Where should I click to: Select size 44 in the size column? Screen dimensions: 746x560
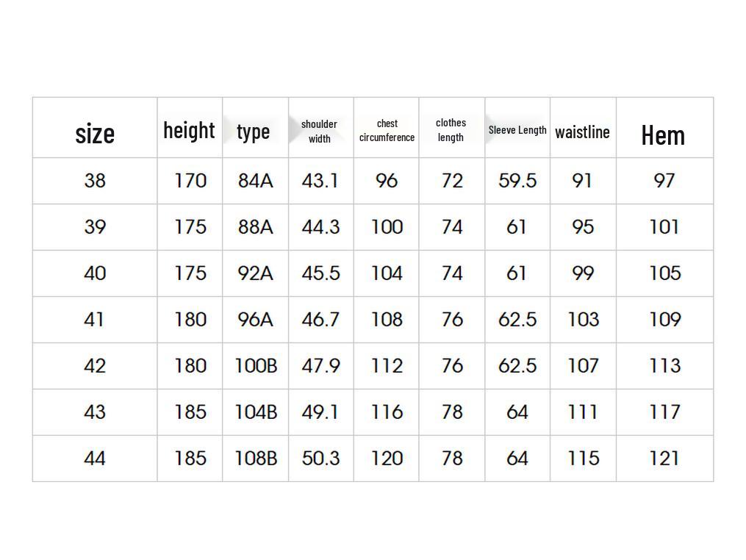[95, 459]
